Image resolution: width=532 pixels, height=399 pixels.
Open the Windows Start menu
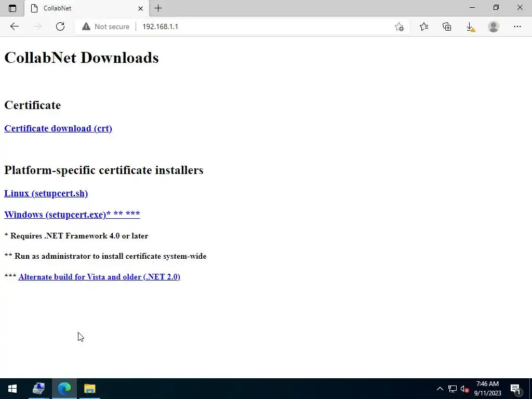pos(12,389)
